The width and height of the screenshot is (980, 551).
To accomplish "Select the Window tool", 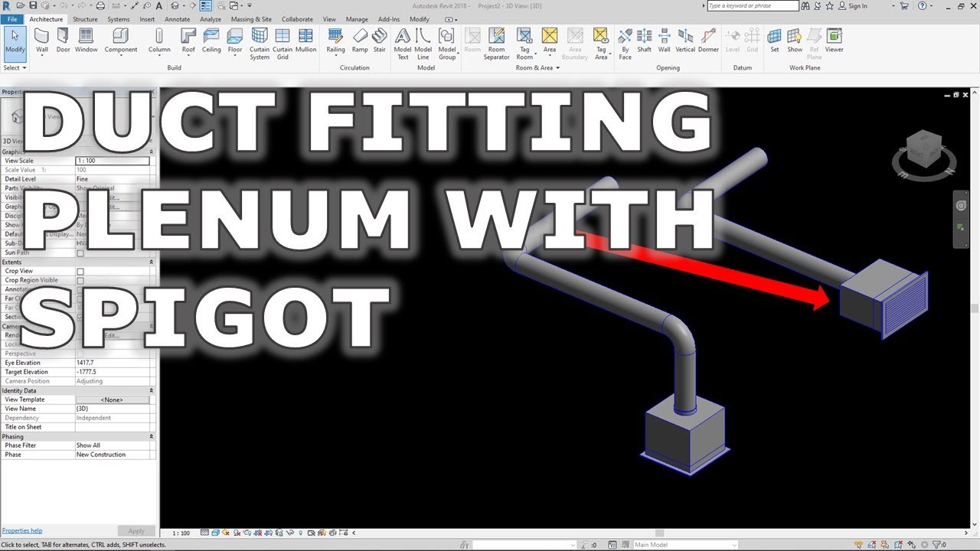I will coord(86,41).
